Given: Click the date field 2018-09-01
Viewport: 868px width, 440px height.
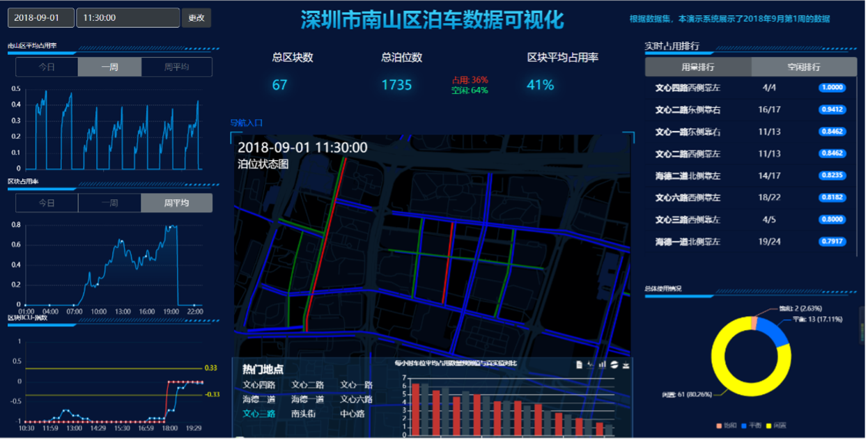Looking at the screenshot, I should (x=40, y=18).
